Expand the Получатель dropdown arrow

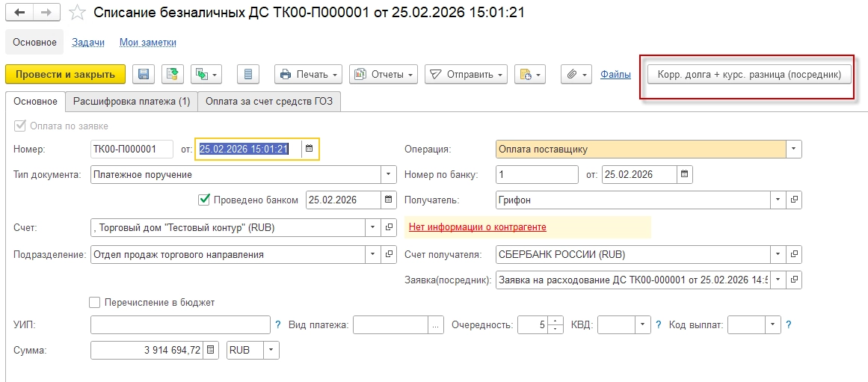(x=778, y=200)
